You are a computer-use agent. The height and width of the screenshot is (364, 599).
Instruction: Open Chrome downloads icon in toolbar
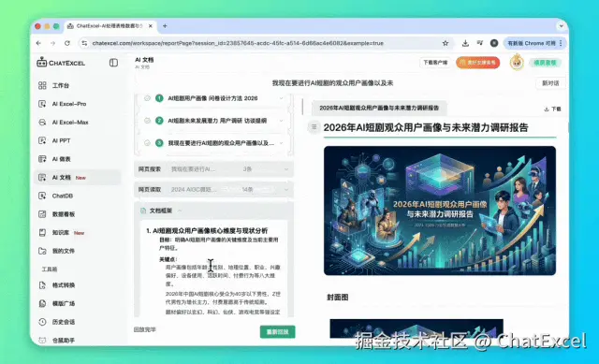465,43
